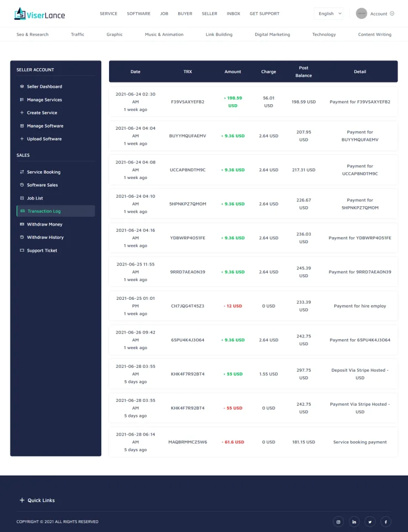
Task: Click the Charge column header
Action: click(268, 71)
